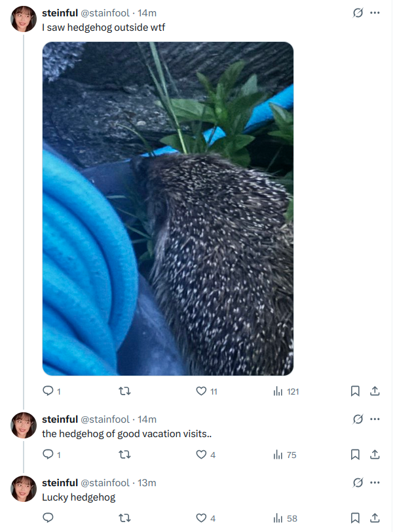Viewport: 393px width, 532px height.
Task: Bookmark the "good vacation visits" post
Action: pyautogui.click(x=355, y=454)
